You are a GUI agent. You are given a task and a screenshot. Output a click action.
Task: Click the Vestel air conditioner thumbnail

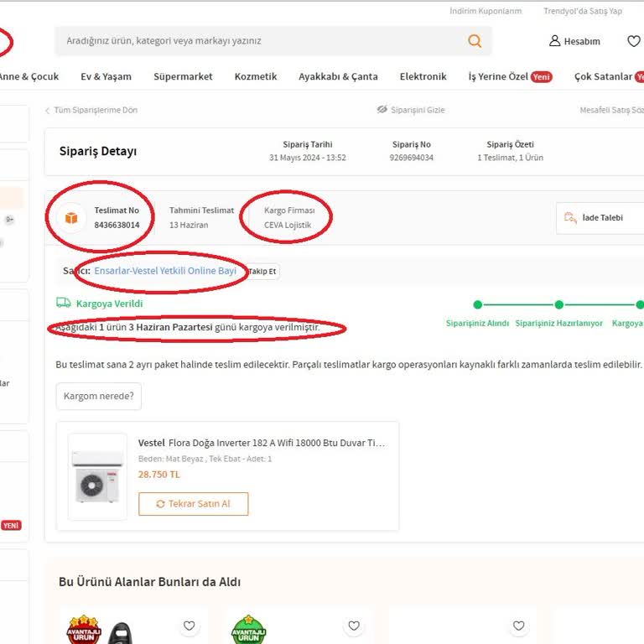97,476
